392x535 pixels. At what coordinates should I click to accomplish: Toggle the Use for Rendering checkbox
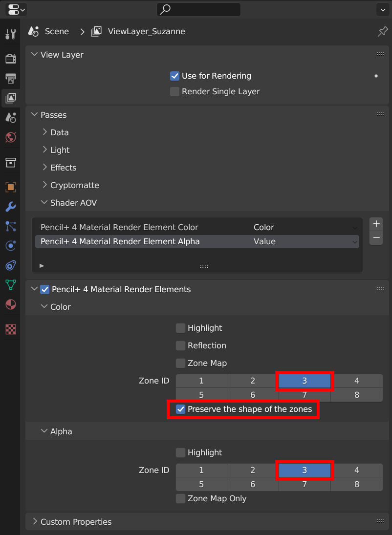click(x=174, y=76)
